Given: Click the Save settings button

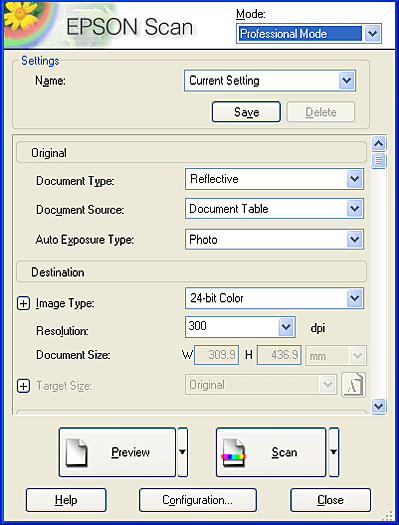Looking at the screenshot, I should pos(246,112).
